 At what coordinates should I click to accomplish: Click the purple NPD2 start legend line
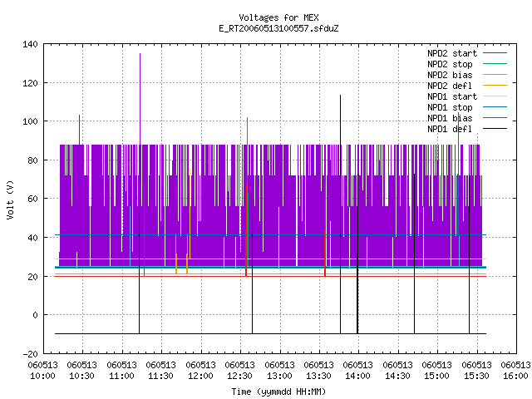[495, 53]
